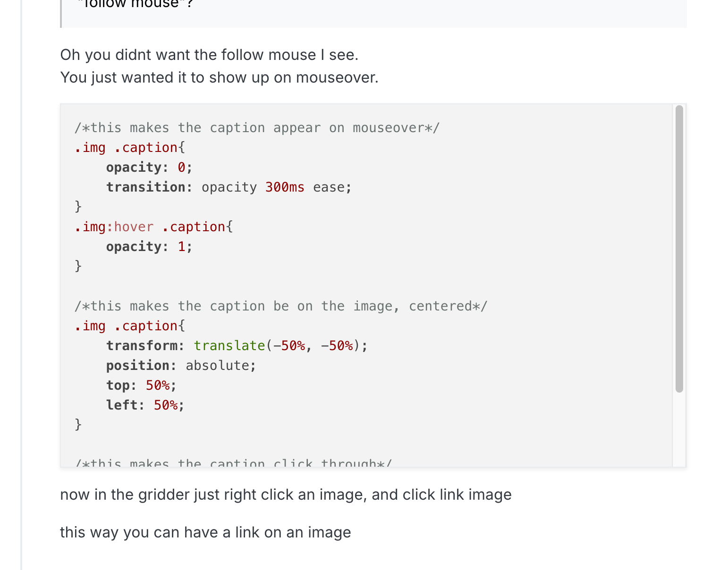
Task: Click the "left: 50%;" code line
Action: click(145, 405)
